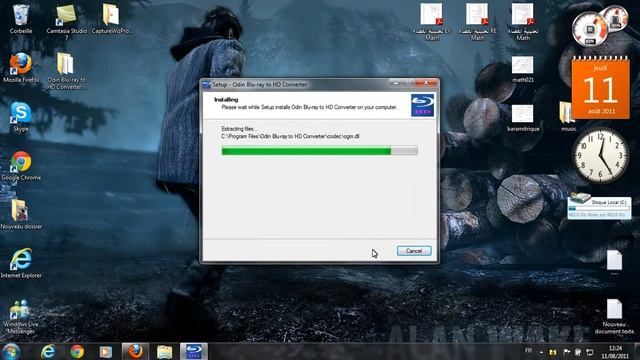
Task: Launch Mozilla Firefox desktop shortcut
Action: coord(21,68)
